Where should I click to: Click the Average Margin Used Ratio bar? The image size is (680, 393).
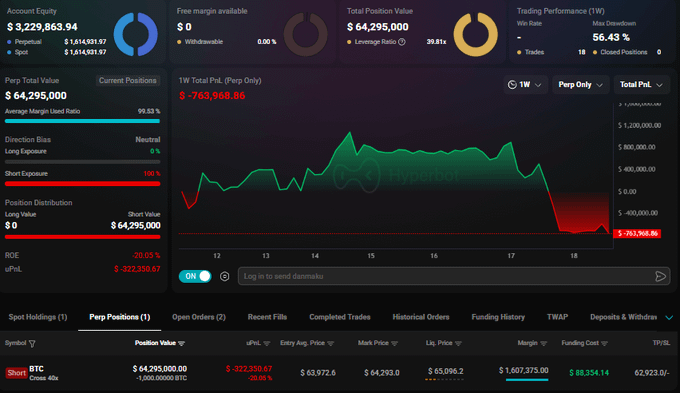pos(82,121)
